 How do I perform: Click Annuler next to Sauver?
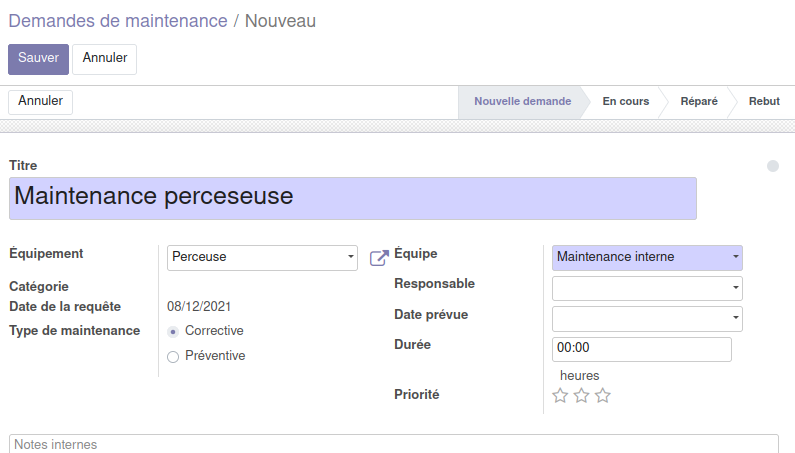click(x=104, y=59)
